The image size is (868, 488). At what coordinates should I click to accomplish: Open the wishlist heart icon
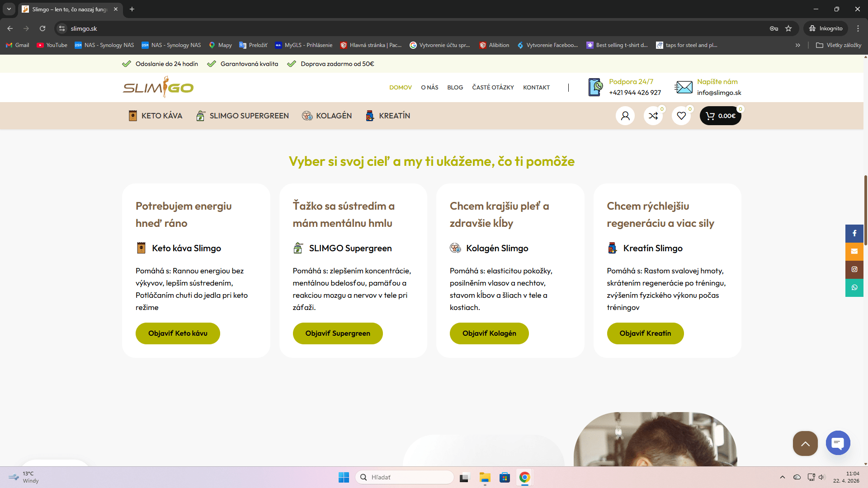click(681, 116)
